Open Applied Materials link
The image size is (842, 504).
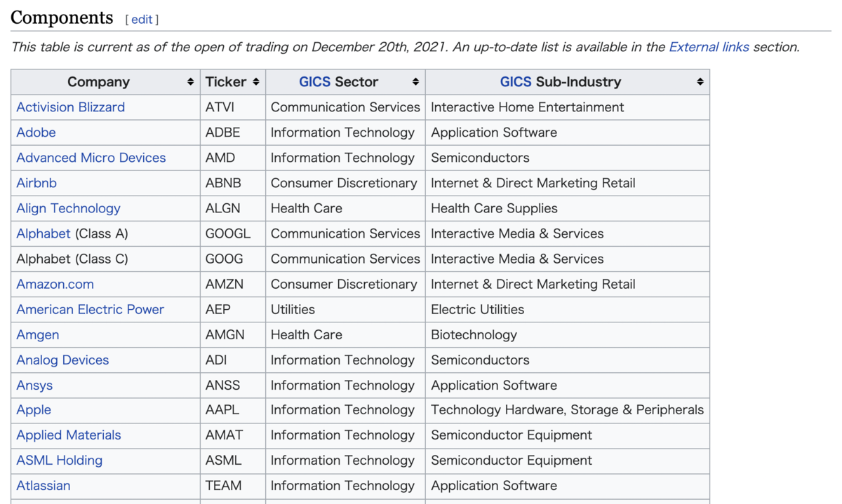[69, 435]
